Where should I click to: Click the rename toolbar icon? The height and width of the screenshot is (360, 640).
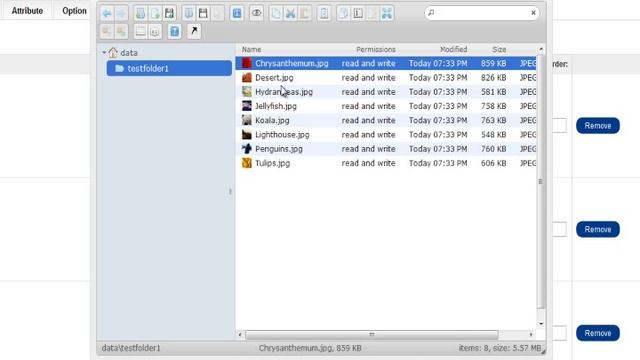358,13
